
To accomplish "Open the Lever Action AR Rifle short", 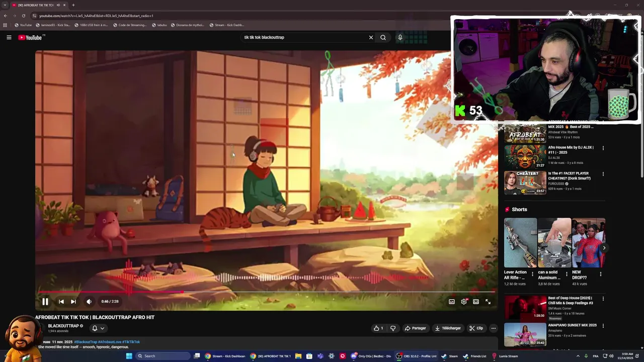I will coord(521,243).
